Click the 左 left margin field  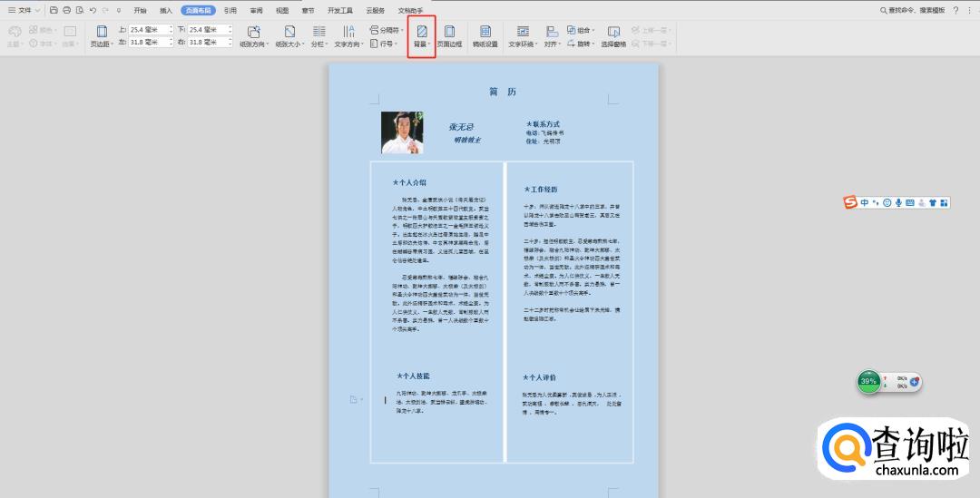(151, 42)
